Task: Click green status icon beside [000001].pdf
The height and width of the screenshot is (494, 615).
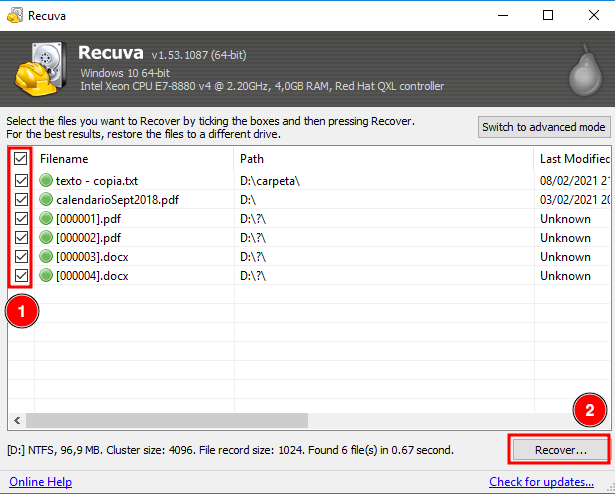Action: tap(46, 219)
